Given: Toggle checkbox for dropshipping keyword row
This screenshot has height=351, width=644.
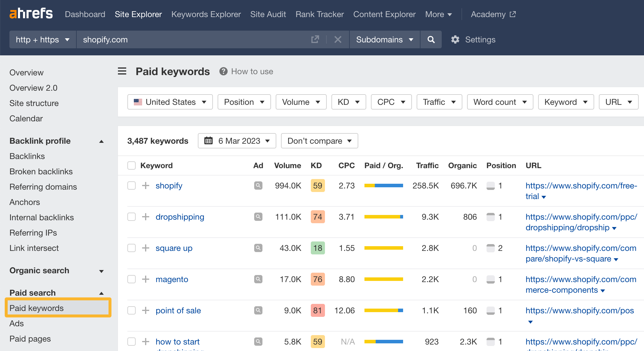Looking at the screenshot, I should (x=131, y=216).
